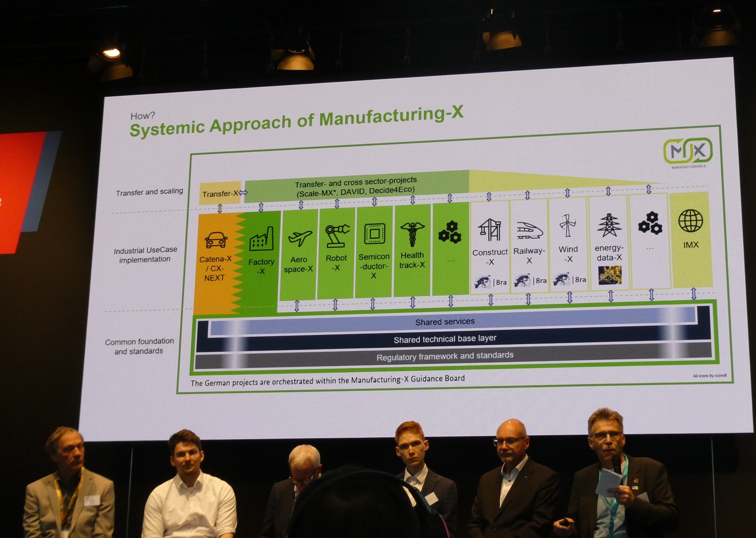Viewport: 756px width, 538px height.
Task: Click the Transfer-X box
Action: pos(220,194)
